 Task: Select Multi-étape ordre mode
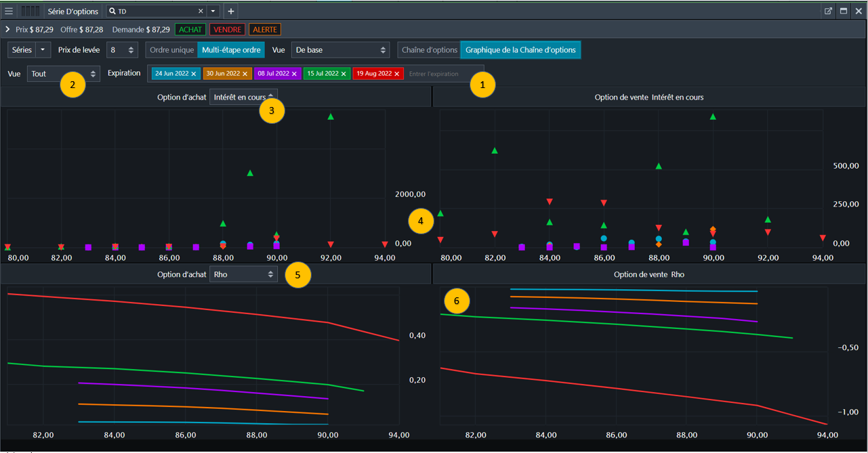coord(232,50)
